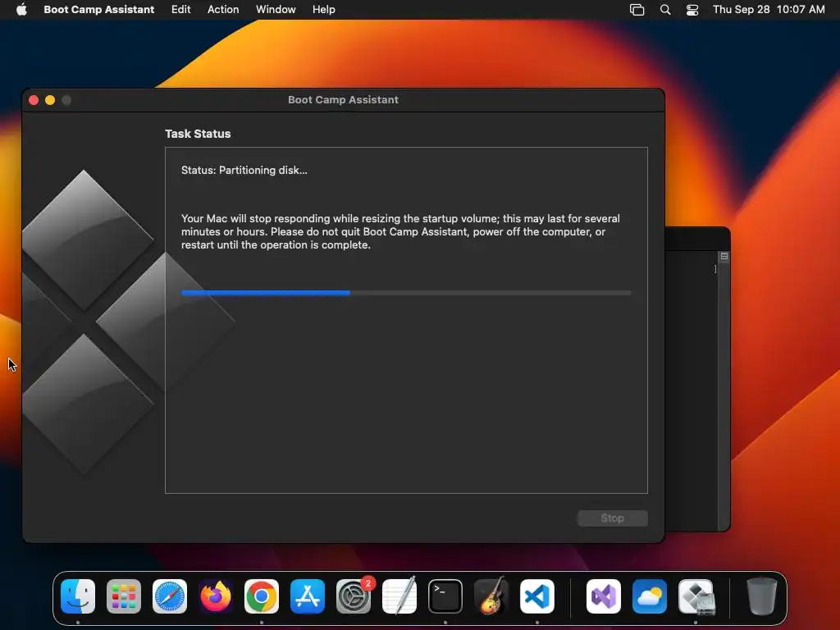840x630 pixels.
Task: Click the scrollbar of the background window
Action: (x=724, y=395)
